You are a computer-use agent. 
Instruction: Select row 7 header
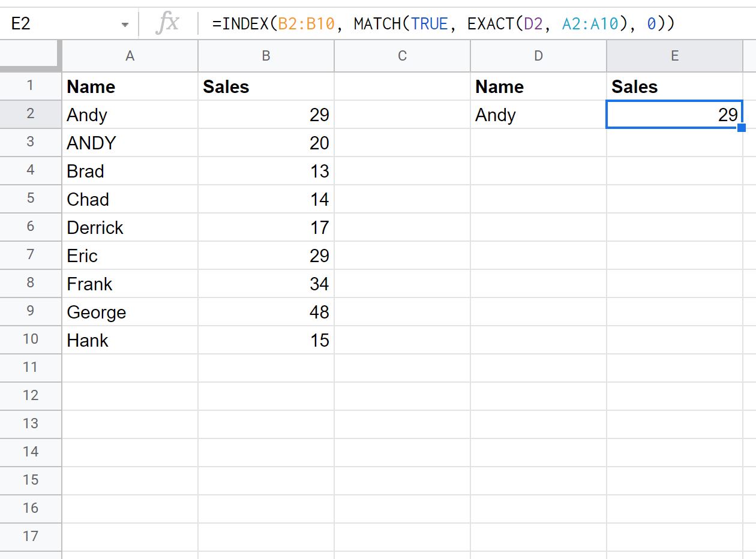pos(31,255)
